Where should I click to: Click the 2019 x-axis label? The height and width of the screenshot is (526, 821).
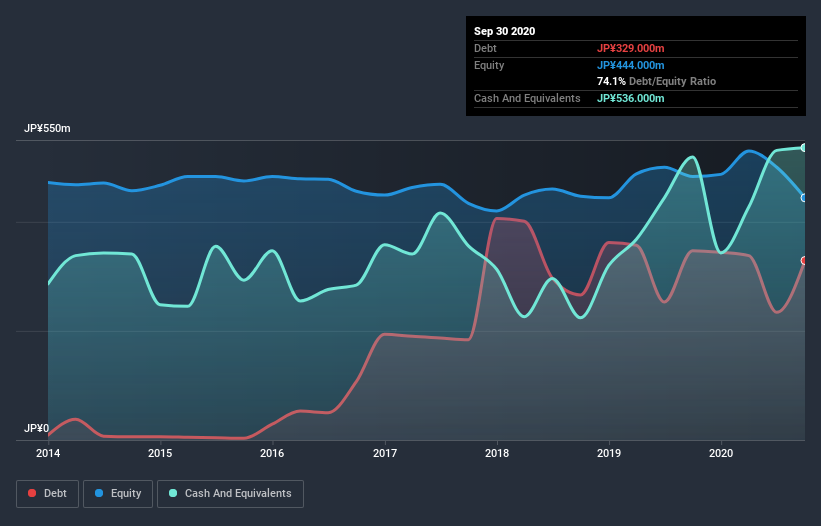609,453
